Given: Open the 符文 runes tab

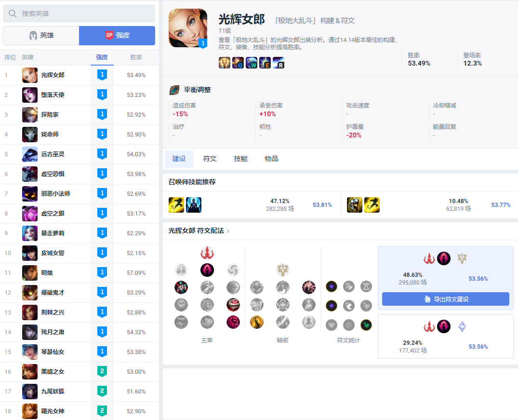Looking at the screenshot, I should click(x=210, y=159).
